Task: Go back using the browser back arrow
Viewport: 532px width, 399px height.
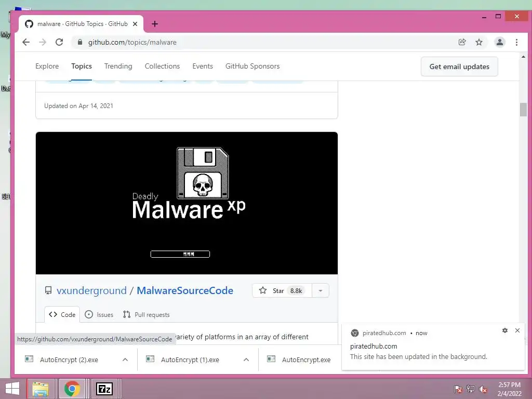Action: point(26,42)
